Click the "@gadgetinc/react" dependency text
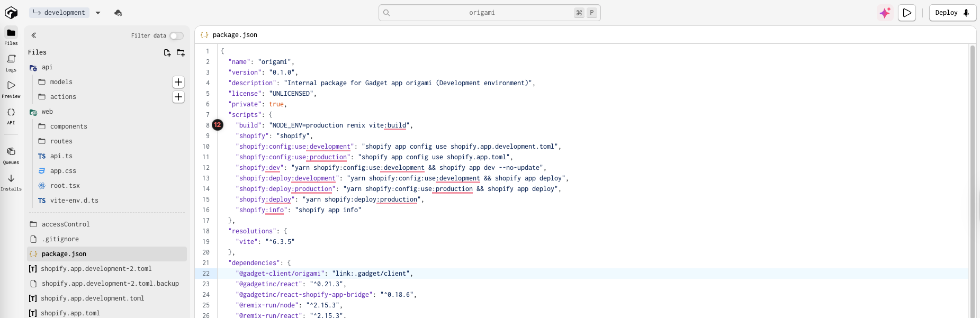The image size is (980, 318). point(269,284)
